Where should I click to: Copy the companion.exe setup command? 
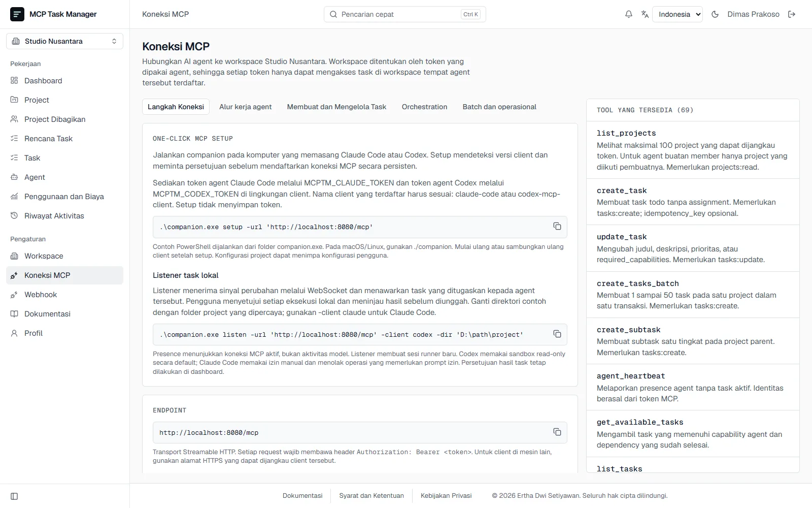click(x=557, y=227)
